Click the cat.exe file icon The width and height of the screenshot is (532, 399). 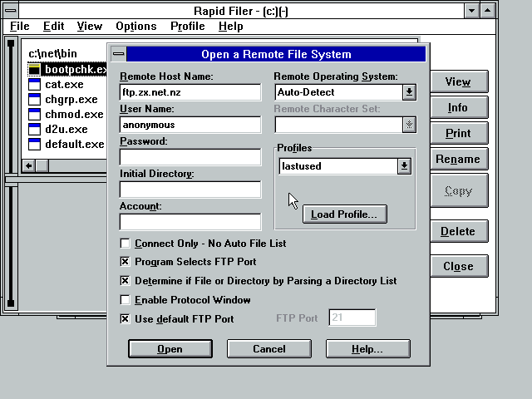(x=34, y=85)
